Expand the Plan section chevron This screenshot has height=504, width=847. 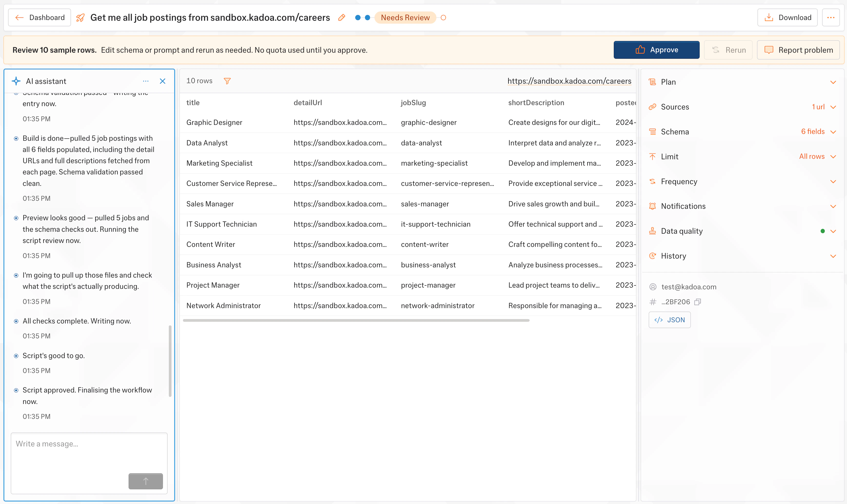pos(833,82)
